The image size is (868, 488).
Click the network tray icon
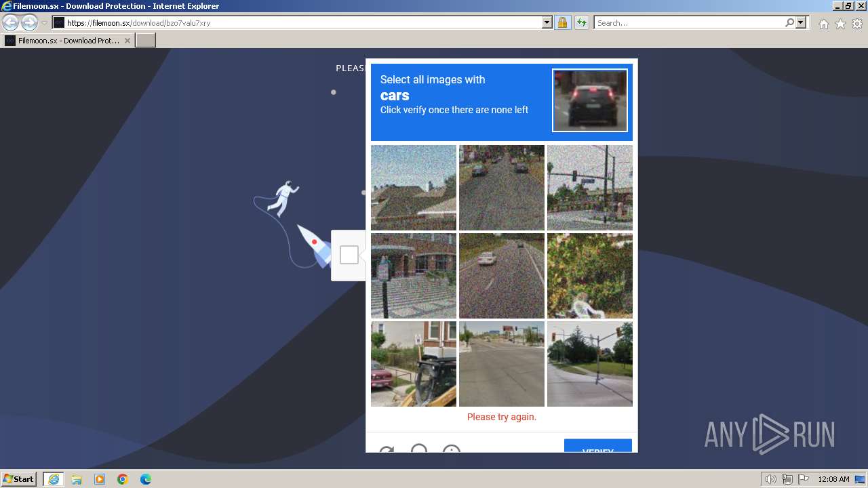[787, 479]
